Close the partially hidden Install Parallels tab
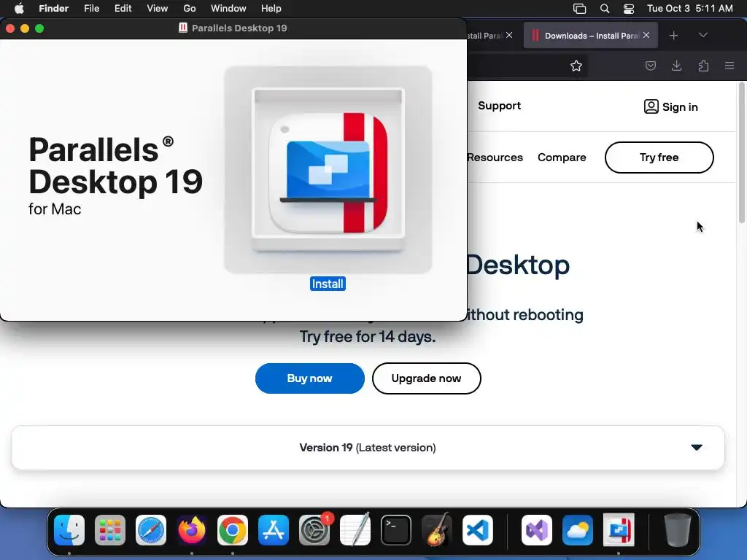Screen dimensions: 747x560 click(x=509, y=35)
